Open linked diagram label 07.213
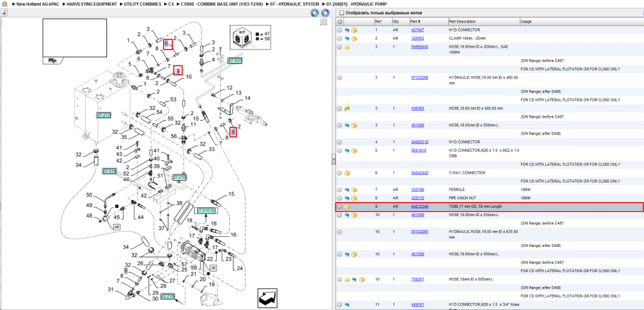644x310 pixels. 104,115
